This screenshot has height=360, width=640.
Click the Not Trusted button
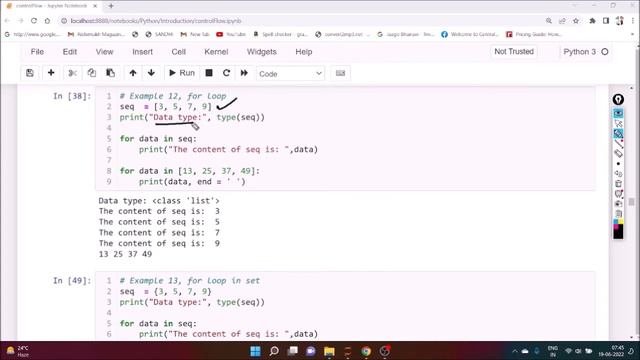[x=514, y=51]
